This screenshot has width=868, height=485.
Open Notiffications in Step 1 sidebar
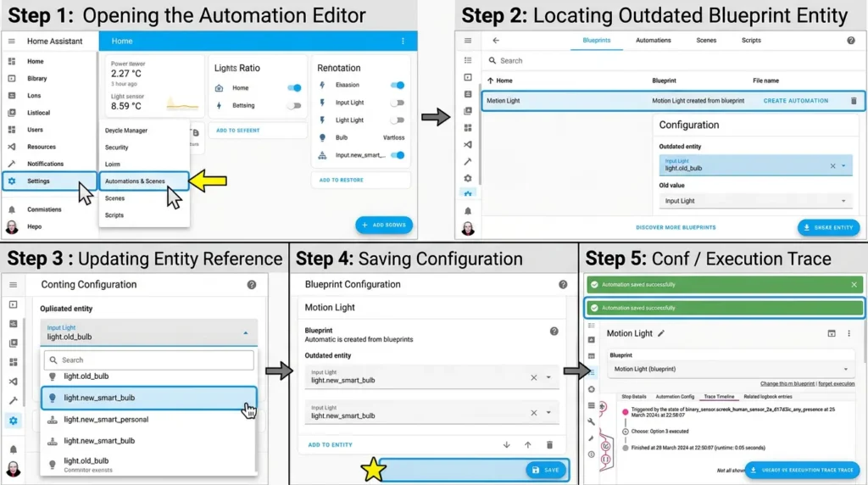tap(46, 164)
